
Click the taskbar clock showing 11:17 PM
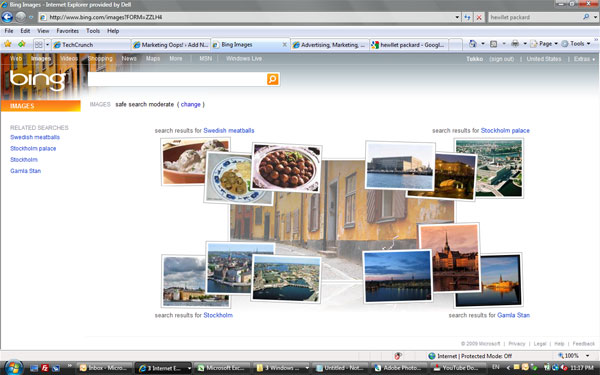[x=582, y=368]
